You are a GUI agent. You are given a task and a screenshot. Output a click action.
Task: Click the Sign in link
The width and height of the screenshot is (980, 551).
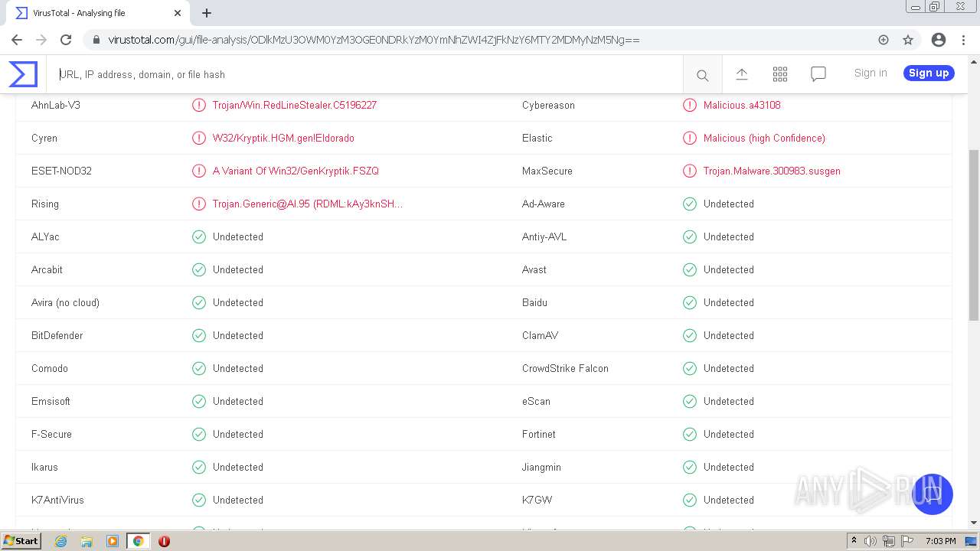[871, 73]
